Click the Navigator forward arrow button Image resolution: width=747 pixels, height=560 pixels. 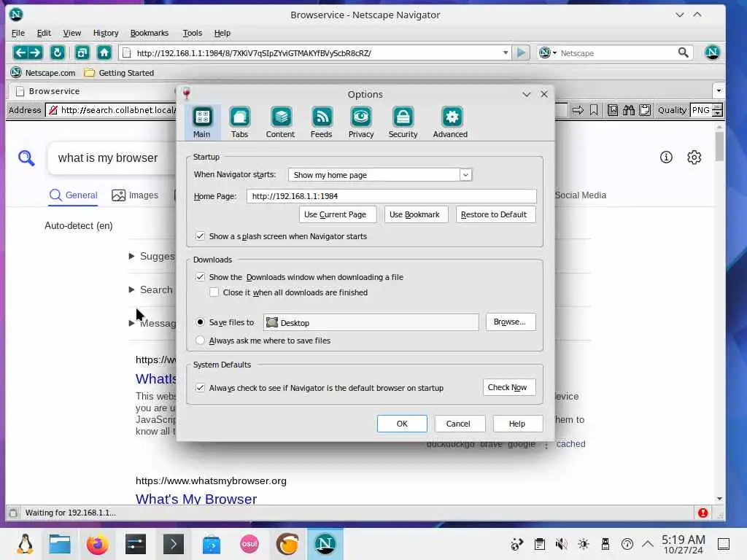pyautogui.click(x=36, y=52)
